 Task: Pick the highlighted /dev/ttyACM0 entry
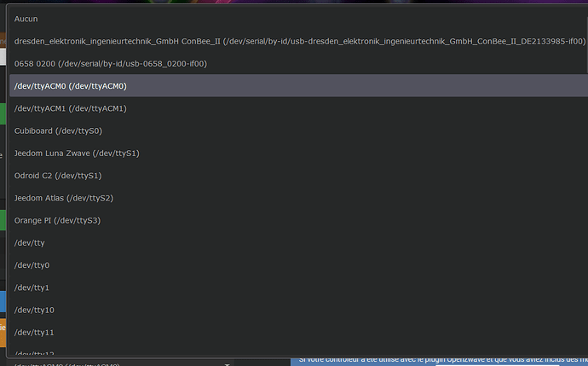pyautogui.click(x=298, y=86)
